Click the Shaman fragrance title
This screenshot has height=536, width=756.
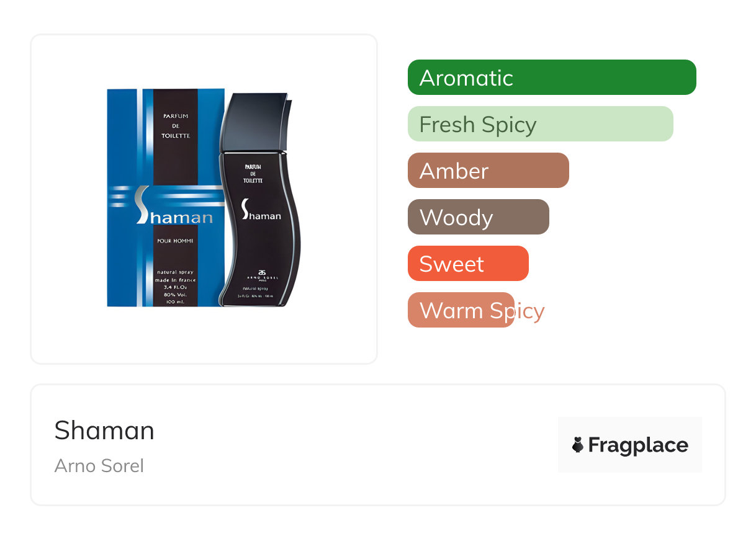coord(104,430)
